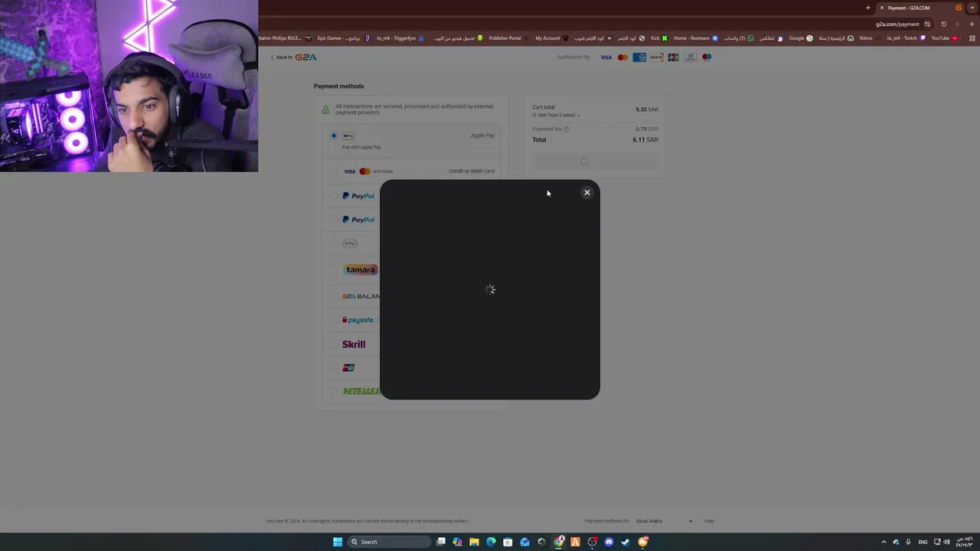Screen dimensions: 980x551
Task: Open the YouTube bookmark
Action: click(944, 38)
